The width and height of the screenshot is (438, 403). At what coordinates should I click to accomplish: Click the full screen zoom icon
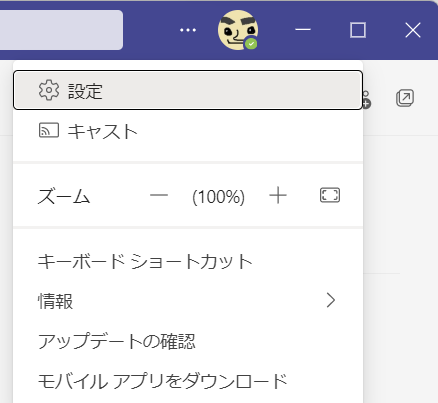click(x=330, y=195)
